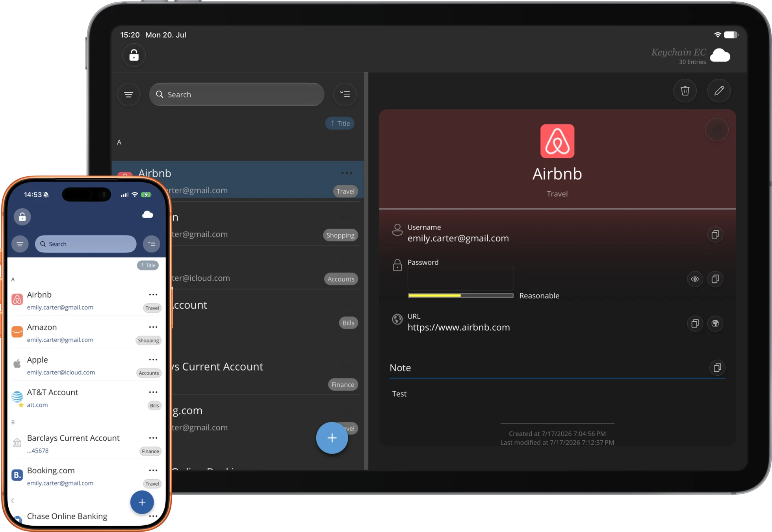The height and width of the screenshot is (532, 772).
Task: Tap the Amazon entry icon on iPhone
Action: (x=17, y=332)
